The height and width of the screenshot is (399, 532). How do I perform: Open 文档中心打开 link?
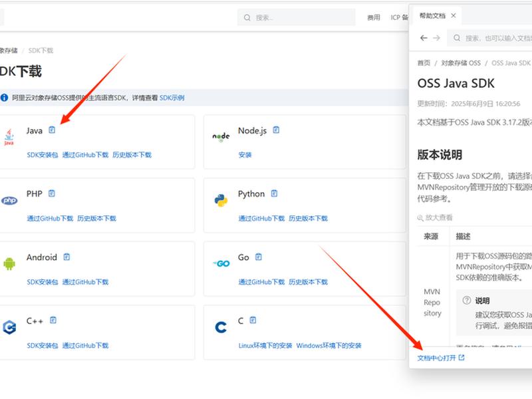[x=440, y=358]
